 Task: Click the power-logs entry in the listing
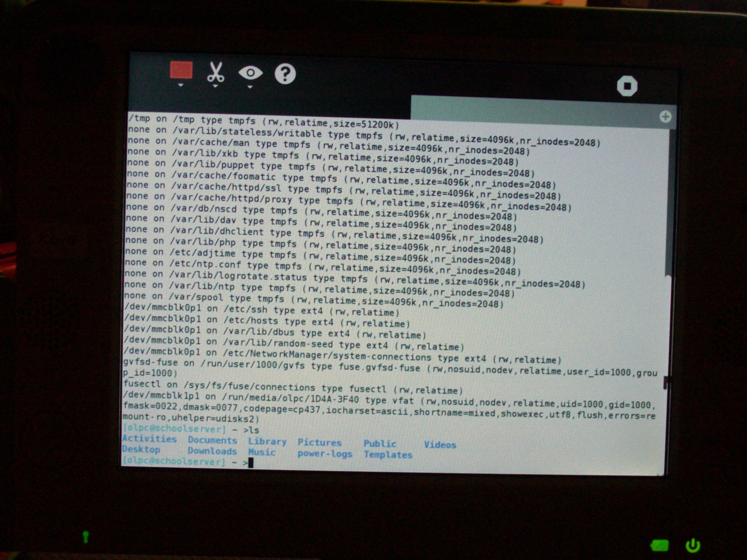324,454
